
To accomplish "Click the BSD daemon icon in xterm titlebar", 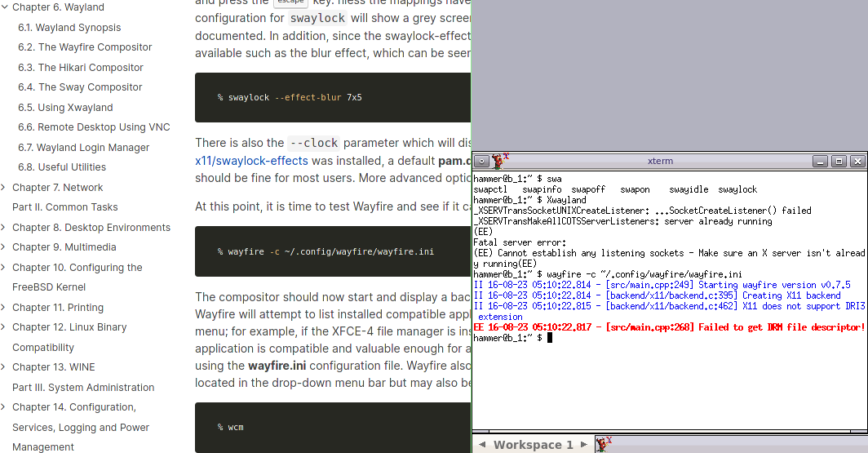I will pyautogui.click(x=500, y=161).
